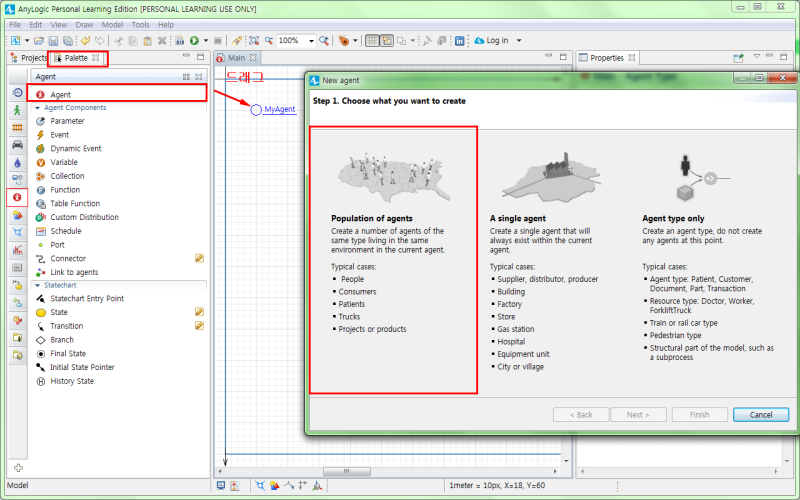
Task: Select the Fluid Library droplet palette icon
Action: pos(17,163)
